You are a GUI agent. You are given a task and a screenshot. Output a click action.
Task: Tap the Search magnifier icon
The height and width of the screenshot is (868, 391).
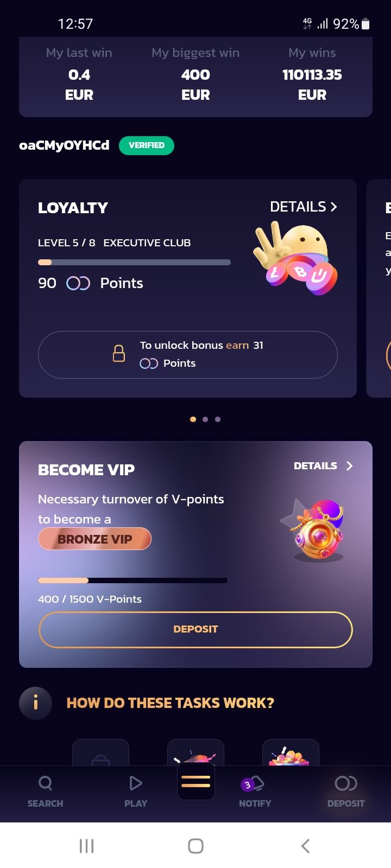tap(46, 783)
